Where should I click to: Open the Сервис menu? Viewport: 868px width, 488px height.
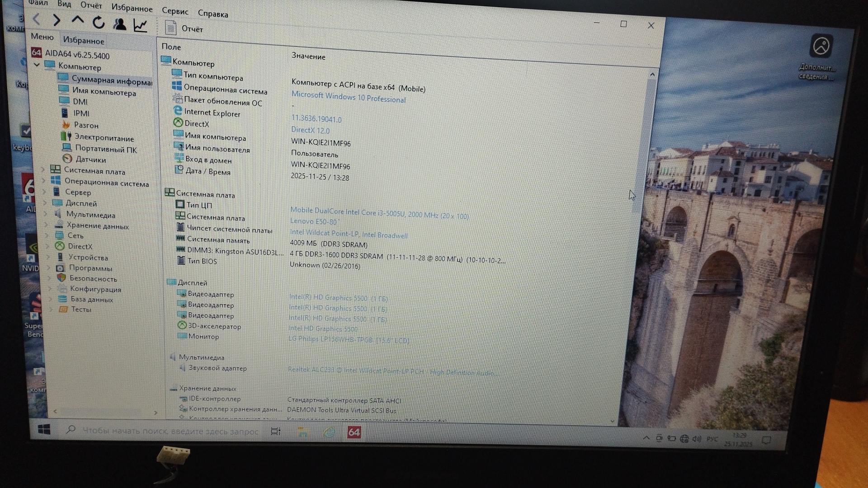pos(175,11)
